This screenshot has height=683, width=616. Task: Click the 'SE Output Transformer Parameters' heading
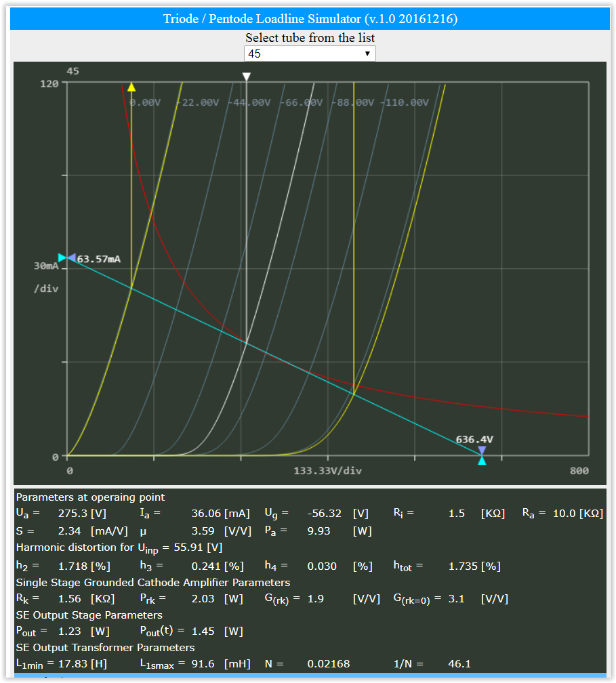coord(105,648)
